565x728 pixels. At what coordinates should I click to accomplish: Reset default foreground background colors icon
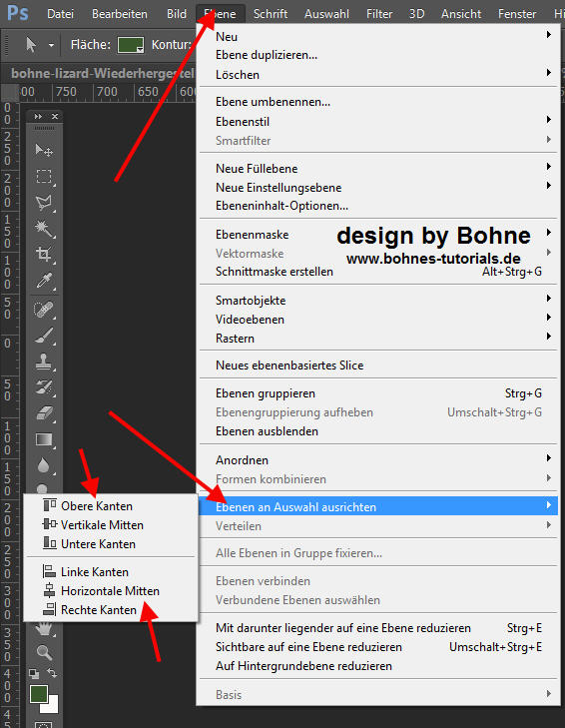coord(34,673)
